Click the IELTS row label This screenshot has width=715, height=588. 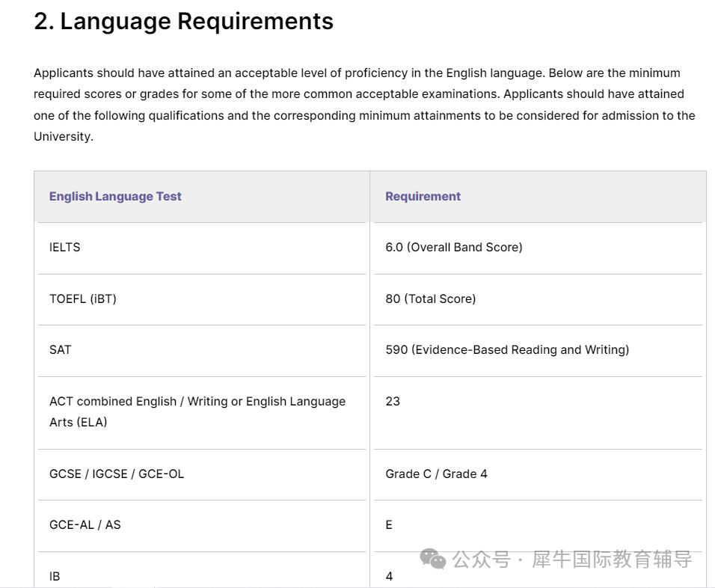pyautogui.click(x=64, y=247)
